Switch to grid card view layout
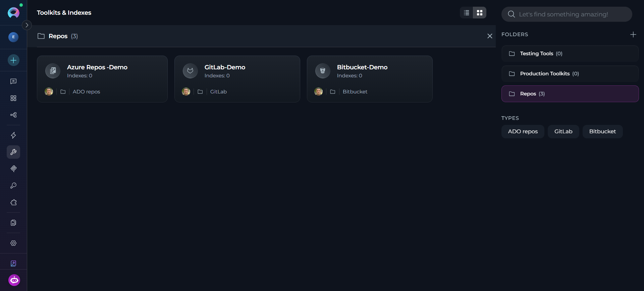 coord(480,13)
